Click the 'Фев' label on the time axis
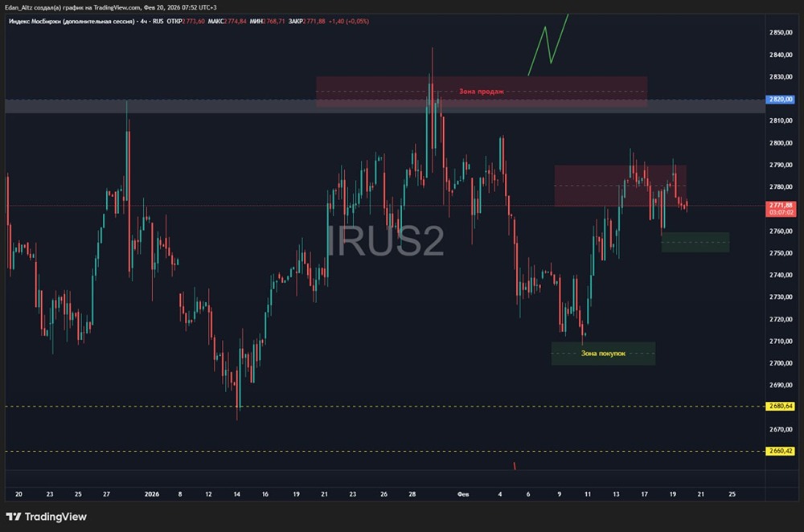The height and width of the screenshot is (532, 804). (x=463, y=494)
